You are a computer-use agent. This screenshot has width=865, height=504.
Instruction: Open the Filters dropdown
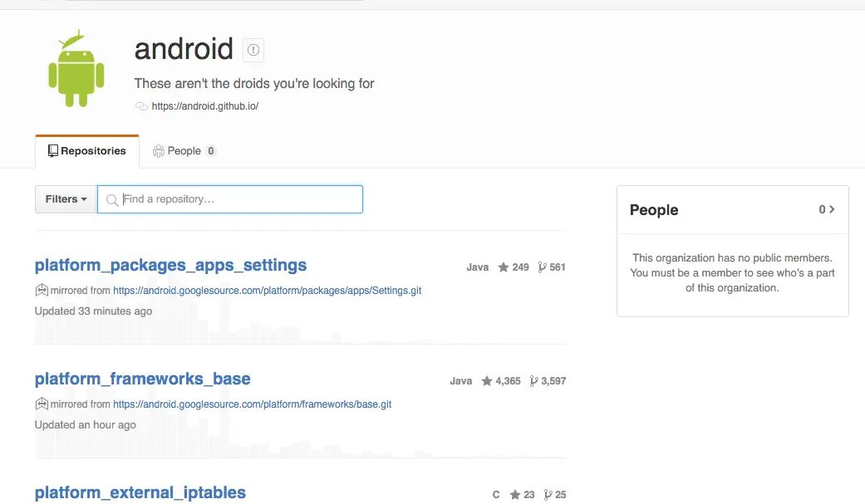tap(66, 199)
